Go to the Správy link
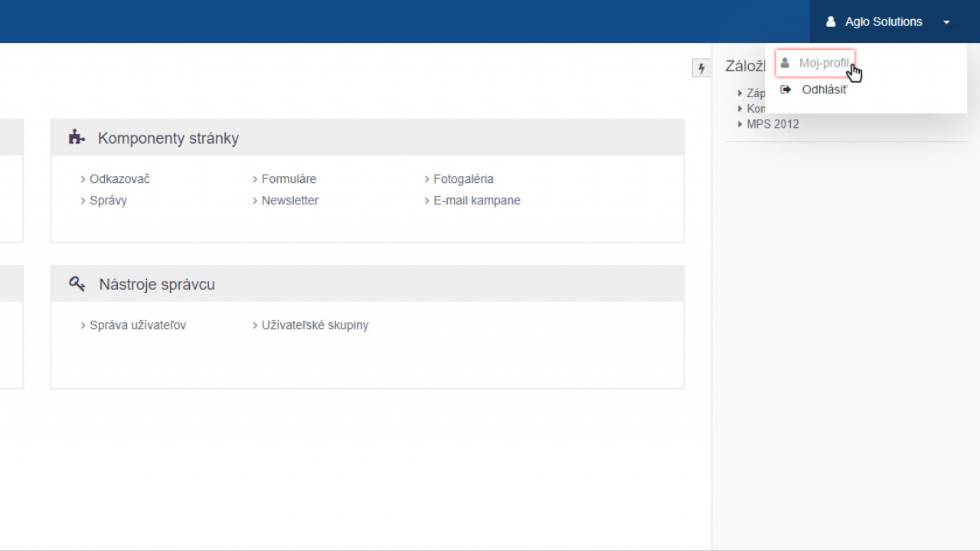Image resolution: width=980 pixels, height=551 pixels. [x=108, y=201]
